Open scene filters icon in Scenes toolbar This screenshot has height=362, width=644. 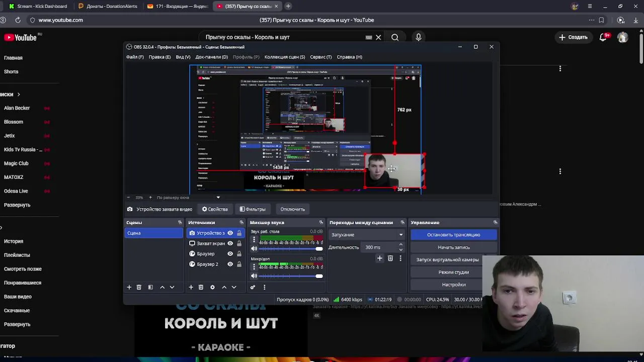pos(150,287)
